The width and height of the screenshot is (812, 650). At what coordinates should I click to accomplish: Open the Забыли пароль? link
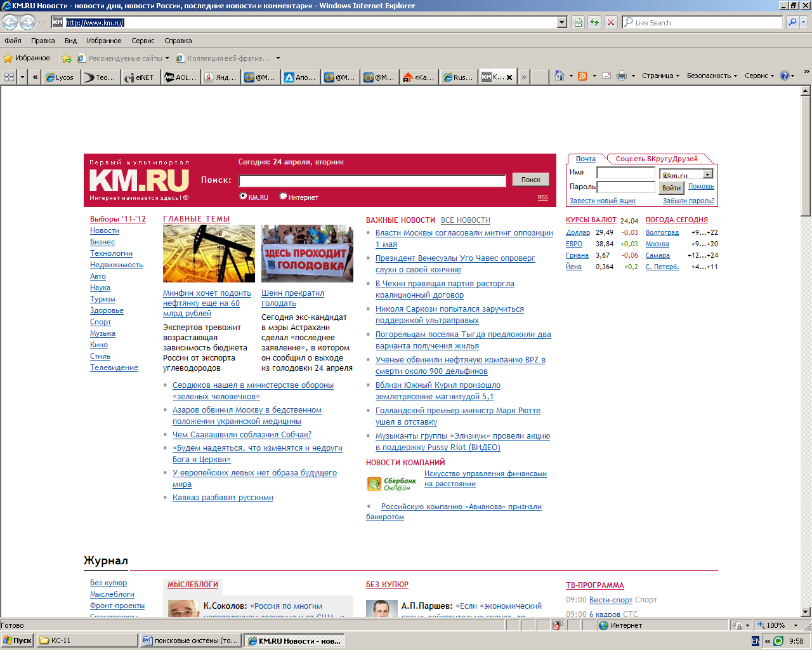pyautogui.click(x=688, y=201)
